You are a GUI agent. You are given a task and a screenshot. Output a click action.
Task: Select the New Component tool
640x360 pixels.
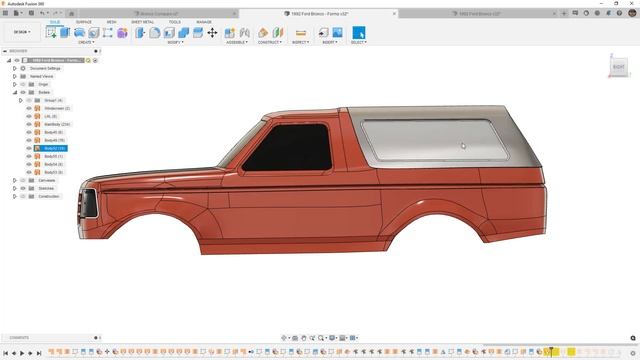(x=230, y=33)
